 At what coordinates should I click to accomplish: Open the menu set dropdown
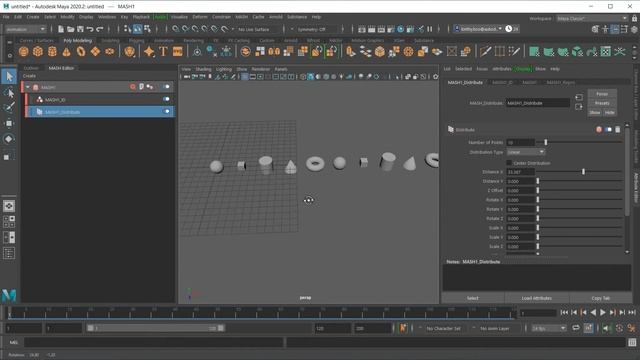(25, 29)
